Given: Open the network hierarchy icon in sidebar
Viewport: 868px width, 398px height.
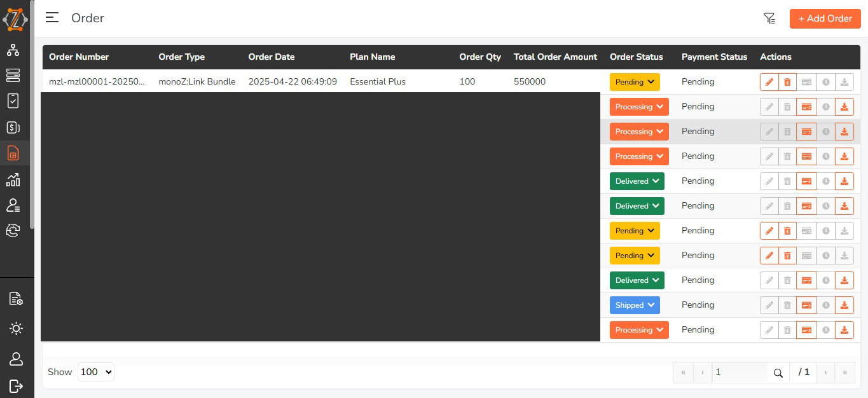Looking at the screenshot, I should click(x=13, y=50).
